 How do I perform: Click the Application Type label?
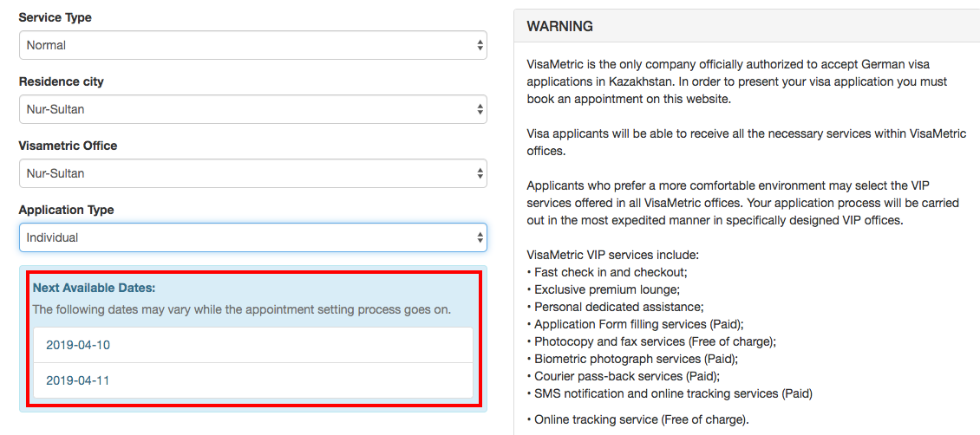click(x=66, y=210)
